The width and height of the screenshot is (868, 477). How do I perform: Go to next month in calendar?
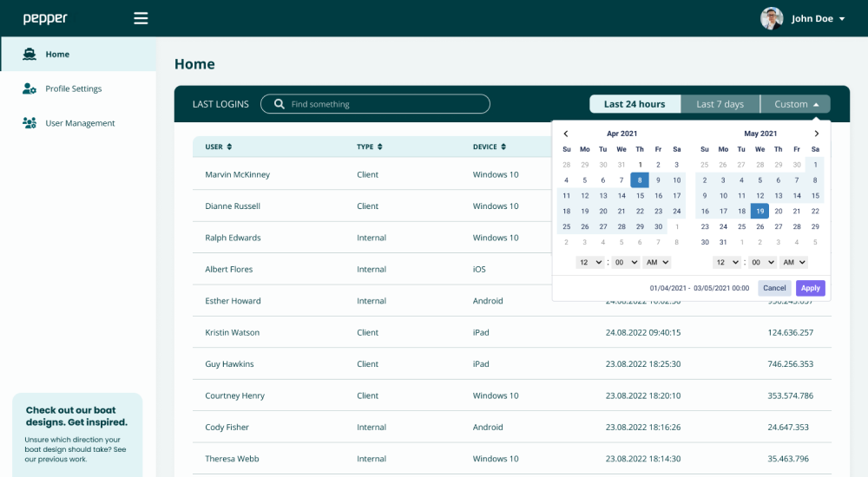pos(816,134)
